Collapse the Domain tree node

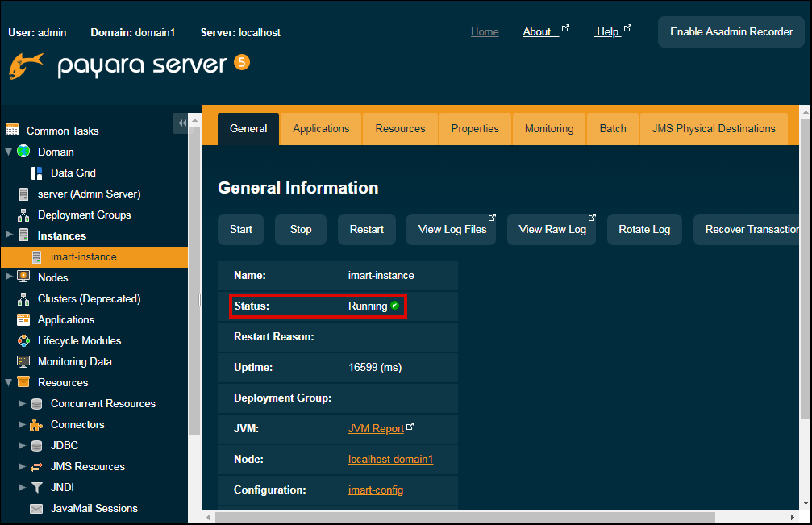point(9,152)
